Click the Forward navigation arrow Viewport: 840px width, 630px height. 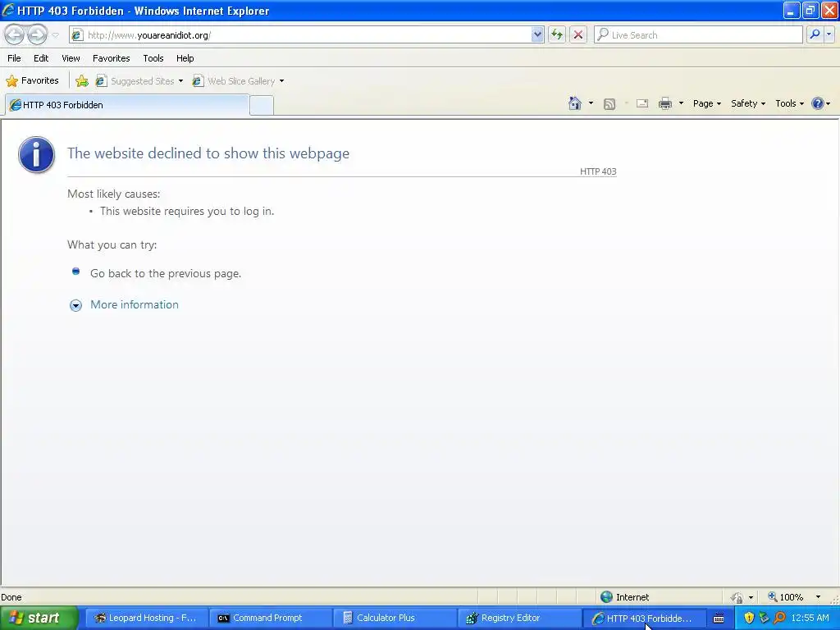coord(37,34)
